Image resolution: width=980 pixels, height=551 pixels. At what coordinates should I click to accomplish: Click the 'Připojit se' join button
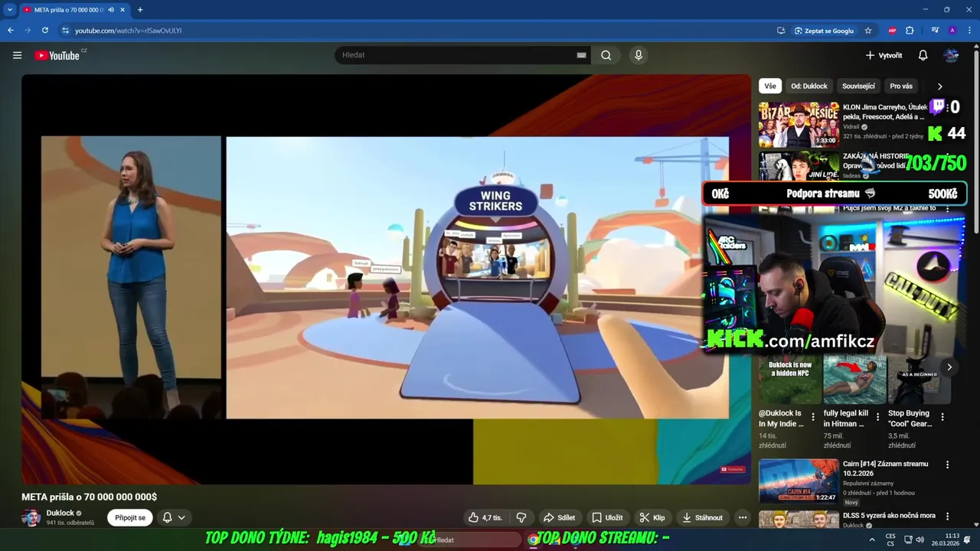130,517
